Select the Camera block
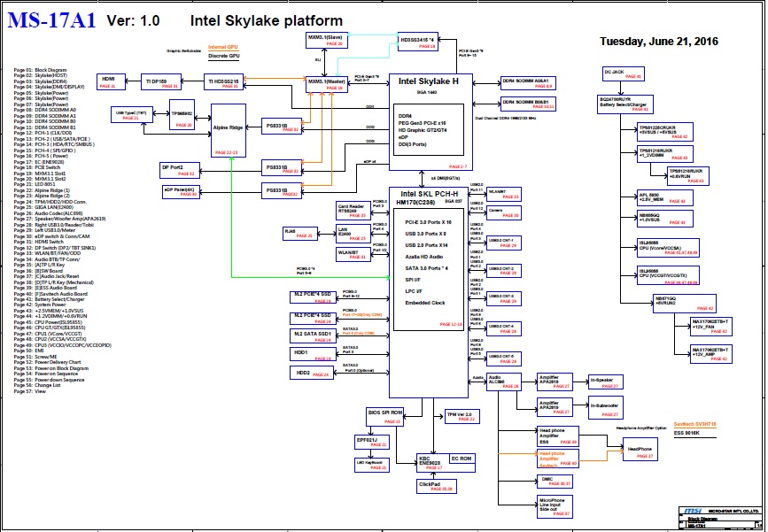The image size is (768, 532). 503,213
